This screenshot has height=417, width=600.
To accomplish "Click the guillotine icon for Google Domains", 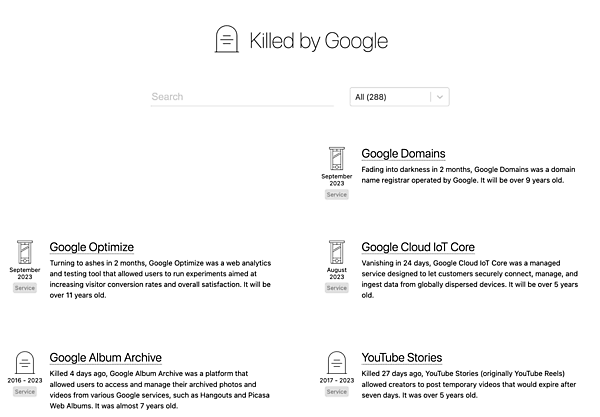I will (x=337, y=159).
